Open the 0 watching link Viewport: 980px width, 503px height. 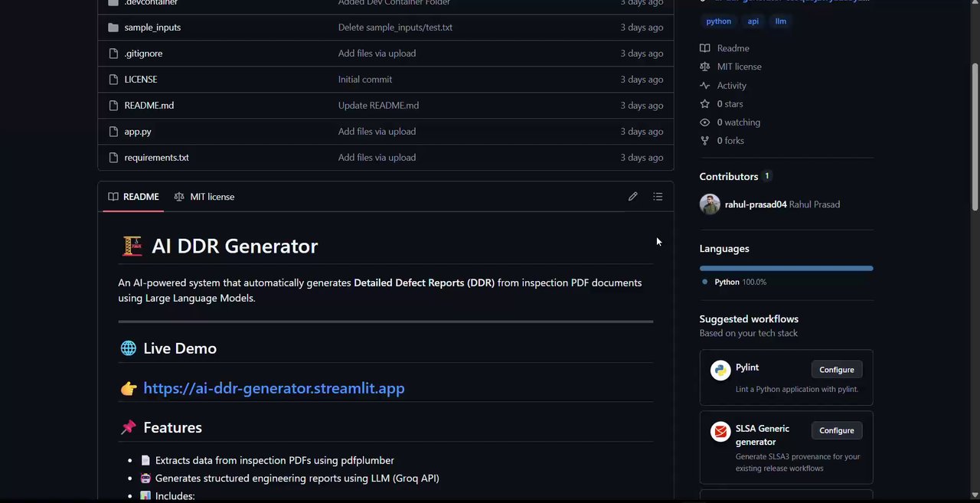738,122
